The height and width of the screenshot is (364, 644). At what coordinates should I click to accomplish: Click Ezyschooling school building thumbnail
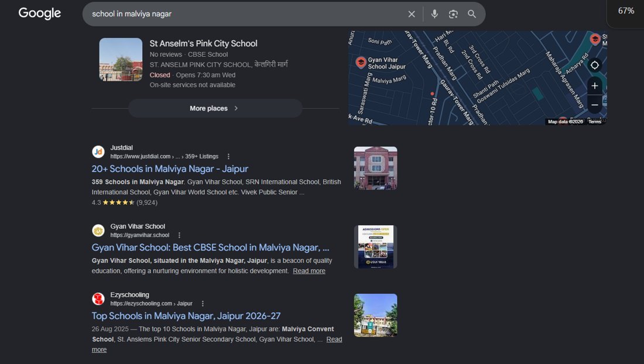[375, 315]
